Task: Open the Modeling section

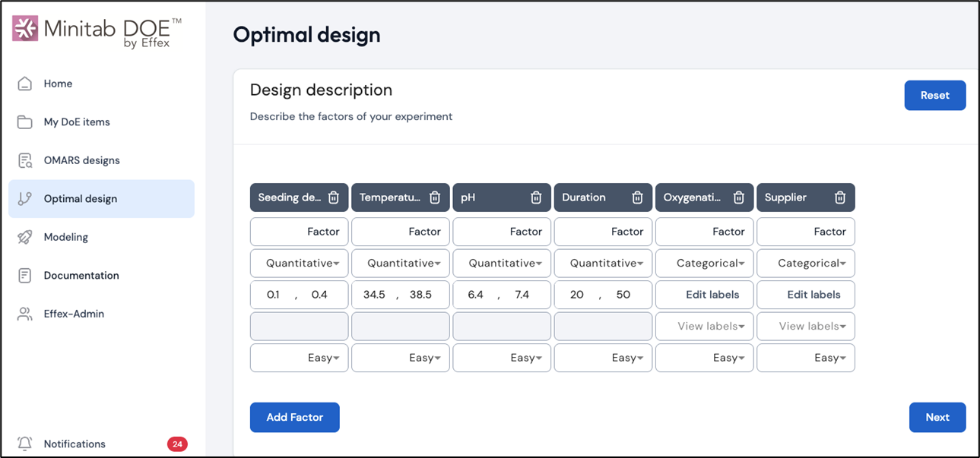Action: coord(101,237)
